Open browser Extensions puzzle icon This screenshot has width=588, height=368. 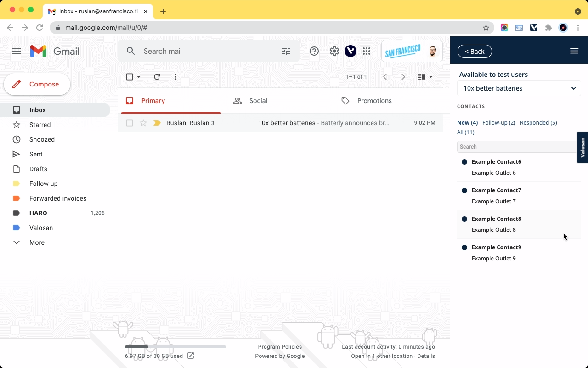coord(548,28)
